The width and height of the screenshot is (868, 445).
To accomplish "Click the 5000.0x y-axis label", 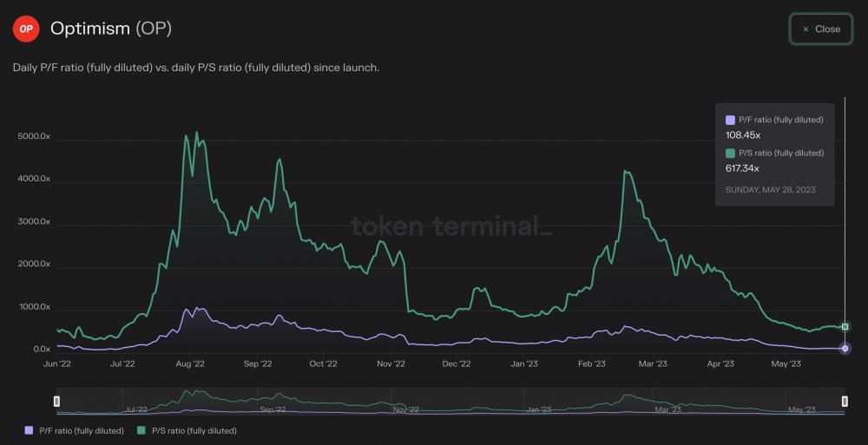I will tap(34, 136).
